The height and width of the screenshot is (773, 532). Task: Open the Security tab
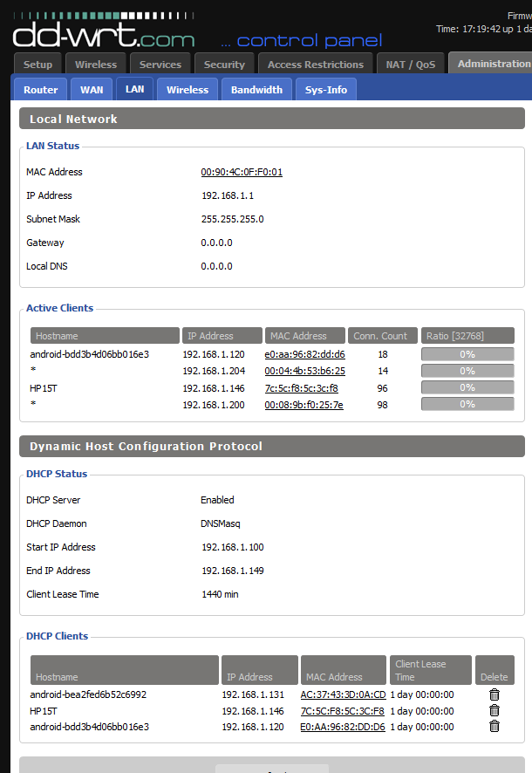pos(224,65)
